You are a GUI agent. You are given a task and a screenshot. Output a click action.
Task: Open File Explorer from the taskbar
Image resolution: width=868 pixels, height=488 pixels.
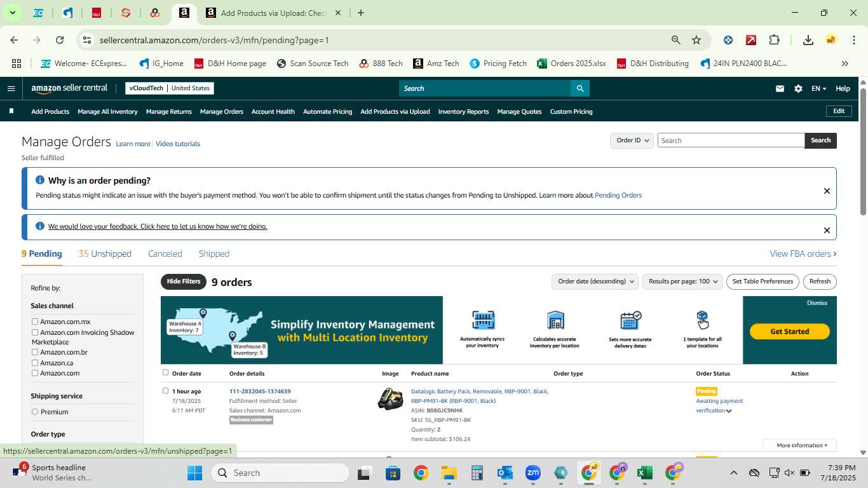pos(449,473)
